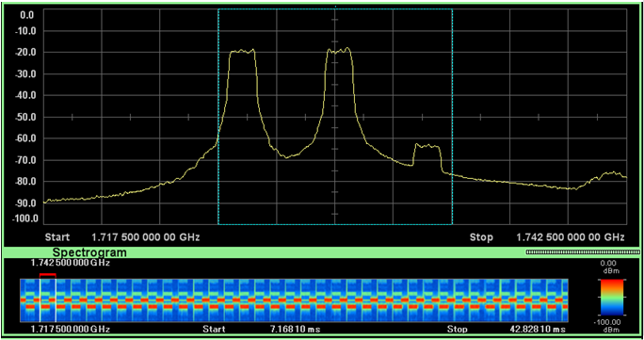Image resolution: width=644 pixels, height=340 pixels.
Task: Click the striped progress bar beside the Spectrogram title
Action: pyautogui.click(x=583, y=252)
